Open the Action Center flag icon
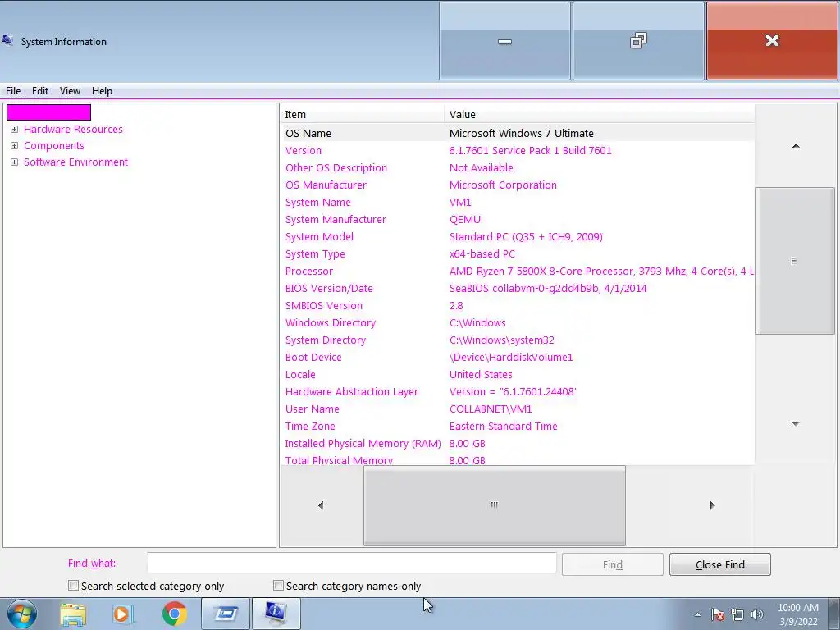The width and height of the screenshot is (840, 630). [x=718, y=614]
